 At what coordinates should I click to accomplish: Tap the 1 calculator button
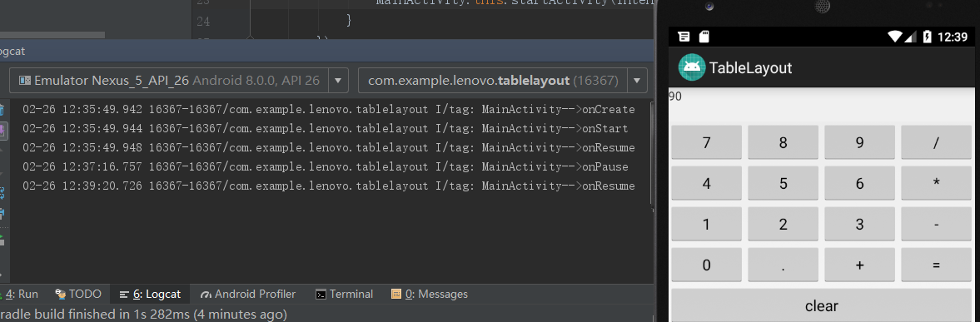706,224
